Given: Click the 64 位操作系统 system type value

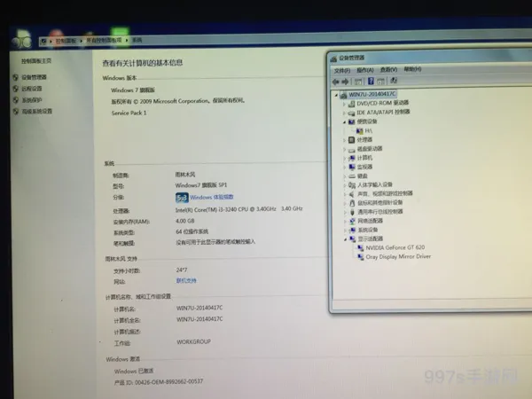Looking at the screenshot, I should click(192, 231).
